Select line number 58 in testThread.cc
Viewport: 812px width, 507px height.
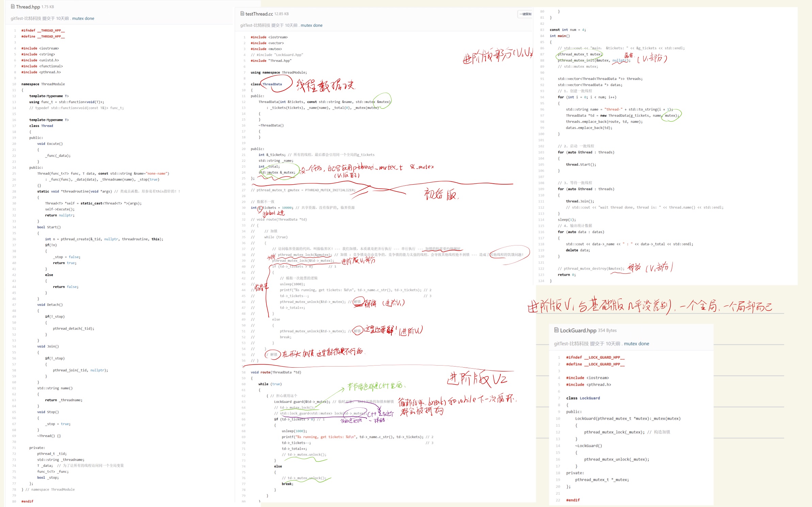tap(244, 372)
